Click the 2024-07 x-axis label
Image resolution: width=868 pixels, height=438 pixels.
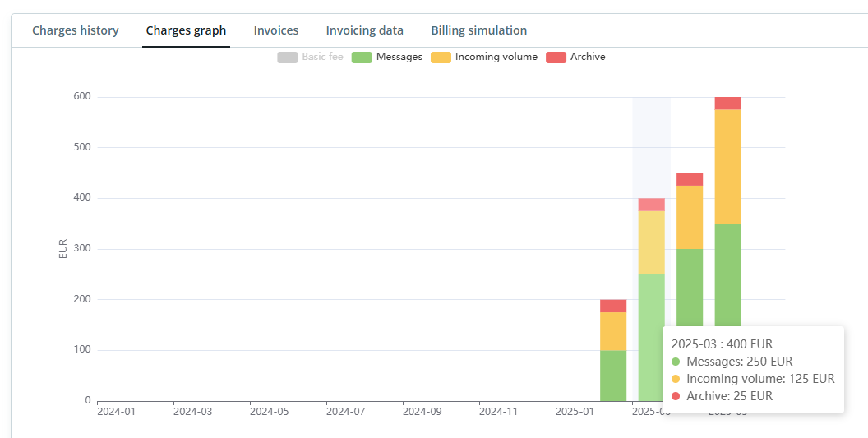point(345,412)
